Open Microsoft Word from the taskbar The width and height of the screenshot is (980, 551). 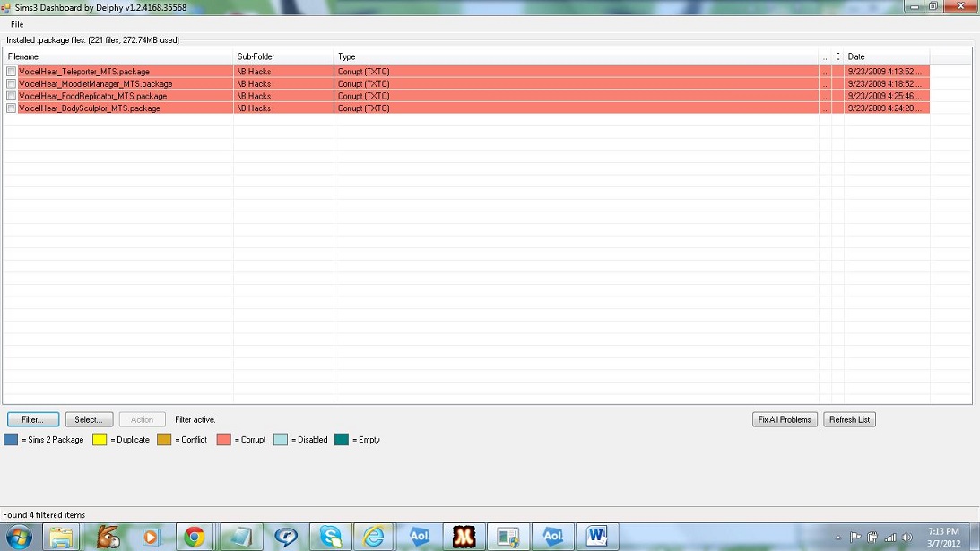point(599,536)
